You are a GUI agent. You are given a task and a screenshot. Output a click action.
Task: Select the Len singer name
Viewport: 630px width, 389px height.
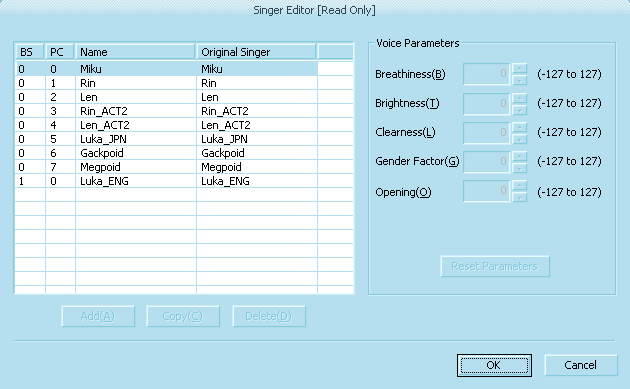coord(88,97)
